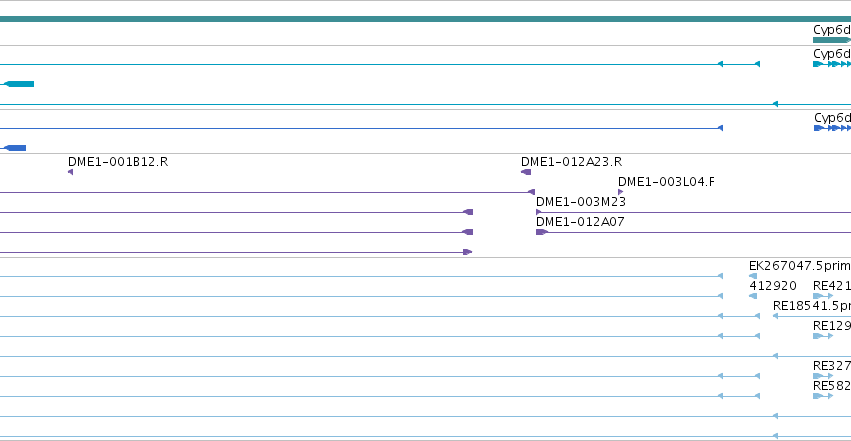The height and width of the screenshot is (441, 851).
Task: Select the 412920 feature label
Action: coord(773,286)
